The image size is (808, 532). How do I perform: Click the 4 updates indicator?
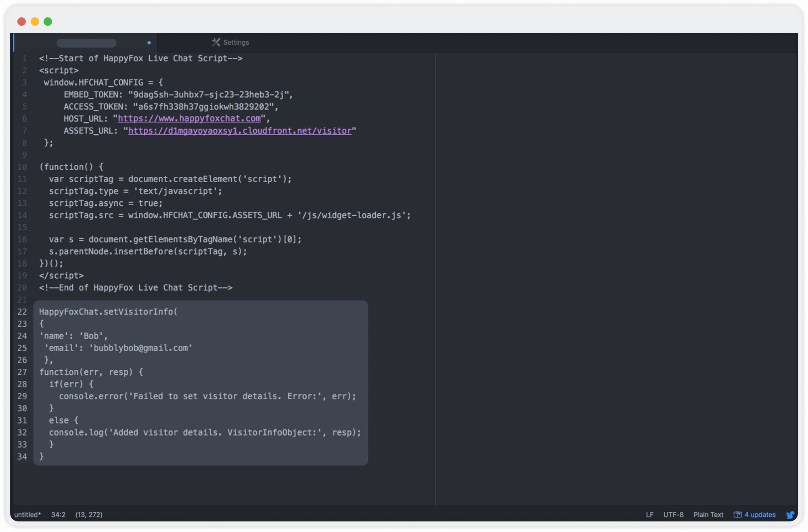[x=759, y=515]
